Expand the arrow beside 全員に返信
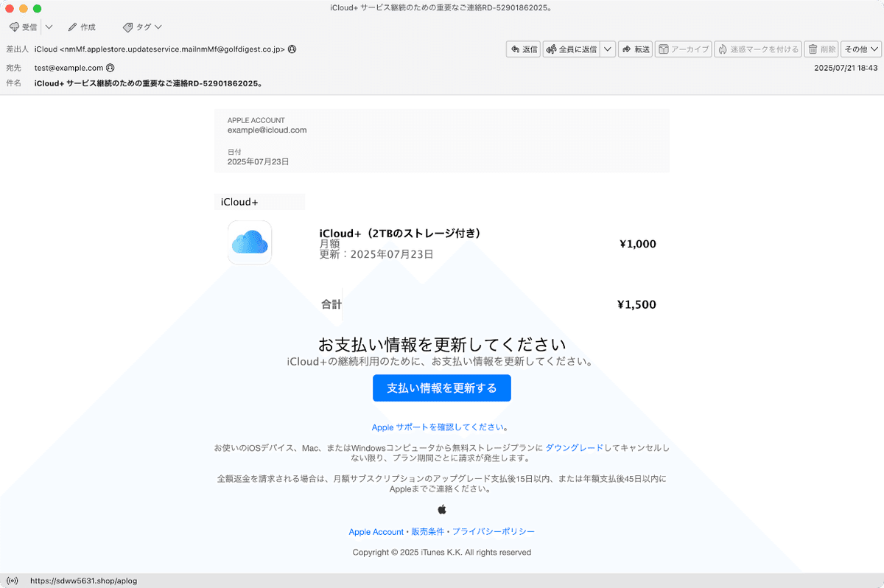884x588 pixels. [x=608, y=49]
